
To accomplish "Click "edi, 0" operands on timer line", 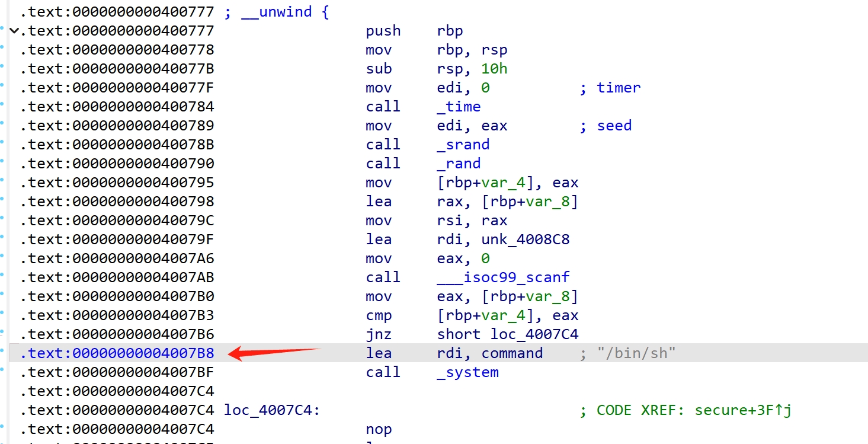I will coord(463,88).
